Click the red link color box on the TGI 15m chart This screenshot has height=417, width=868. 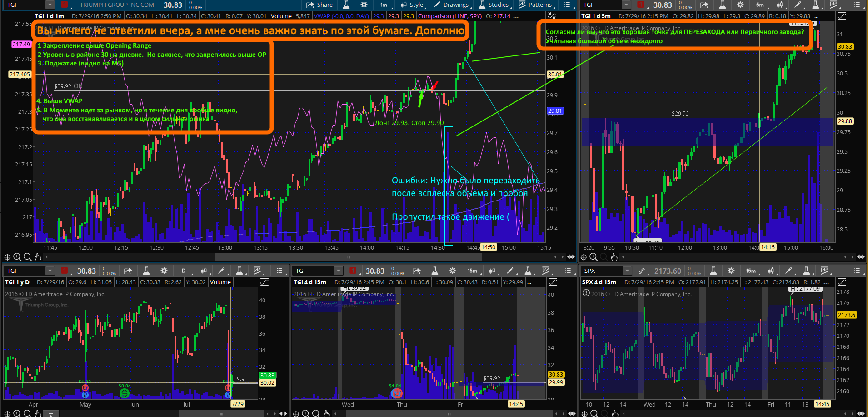coord(353,271)
